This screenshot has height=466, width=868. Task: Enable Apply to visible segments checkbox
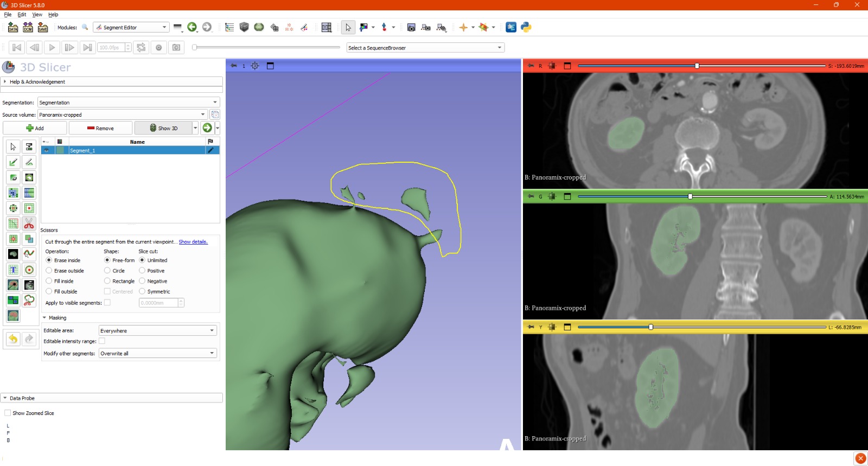click(x=107, y=303)
